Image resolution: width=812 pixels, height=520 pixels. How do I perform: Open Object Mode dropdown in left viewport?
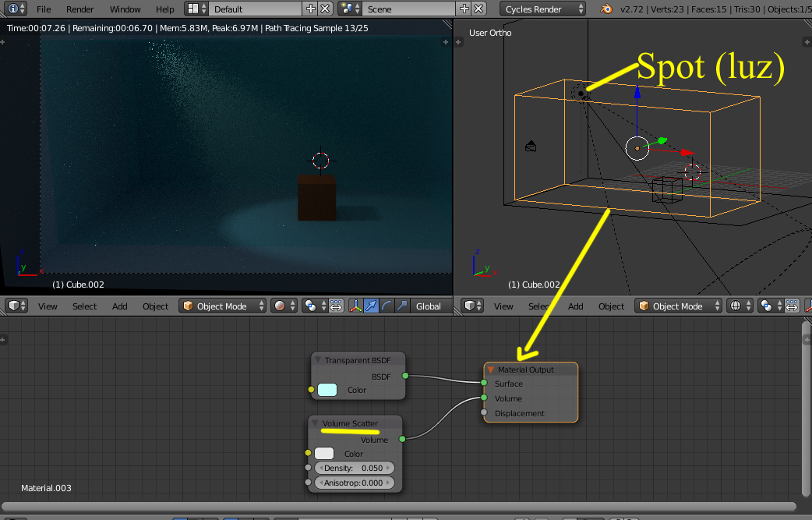[x=222, y=306]
